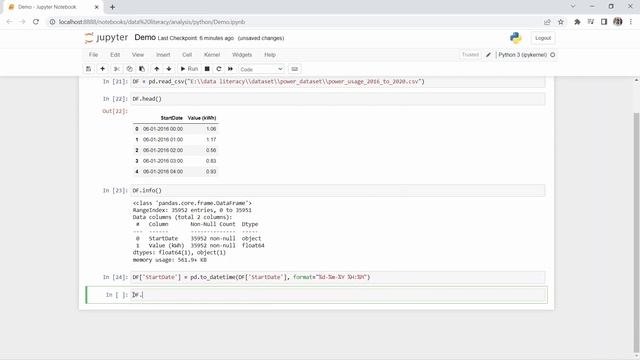Open the View menu
The image size is (640, 360).
click(x=138, y=55)
